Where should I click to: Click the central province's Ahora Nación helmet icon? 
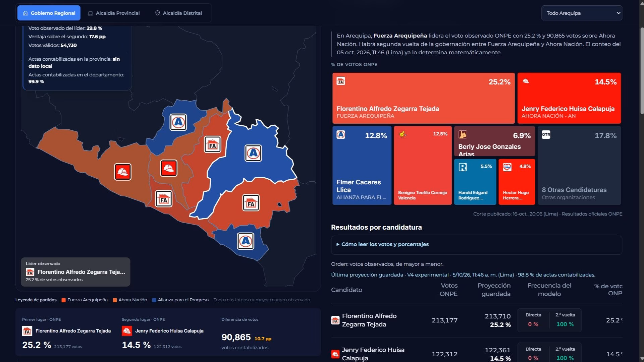pos(169,168)
